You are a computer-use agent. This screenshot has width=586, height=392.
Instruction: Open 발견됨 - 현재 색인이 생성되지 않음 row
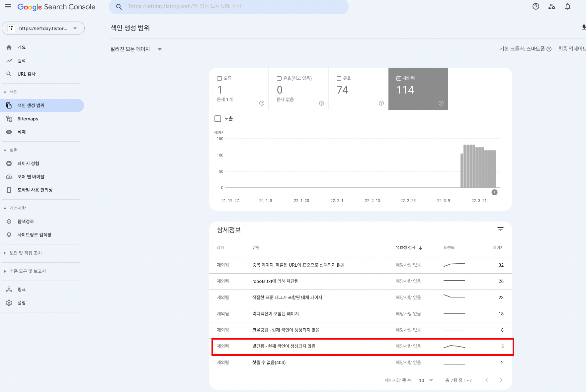point(360,347)
